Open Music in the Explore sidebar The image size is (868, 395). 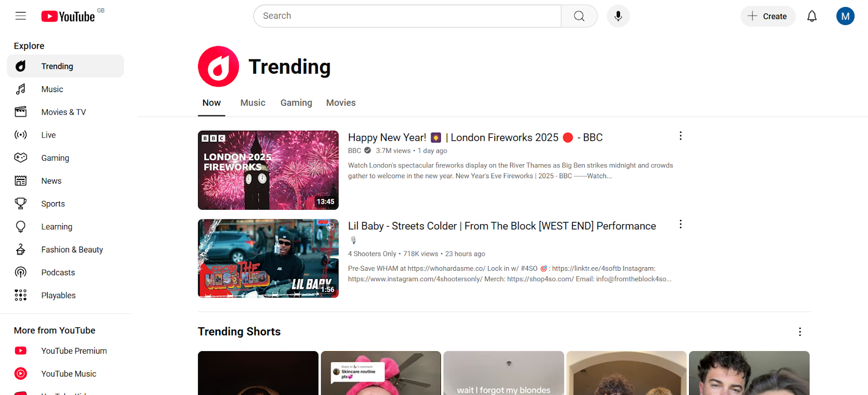tap(66, 89)
